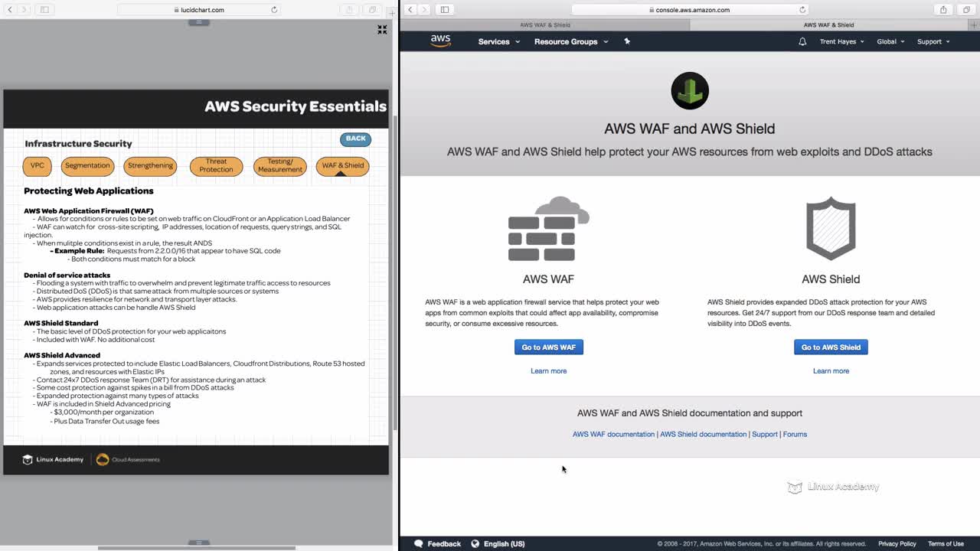Click the 'Protecting Web Applications' heading

pyautogui.click(x=89, y=191)
